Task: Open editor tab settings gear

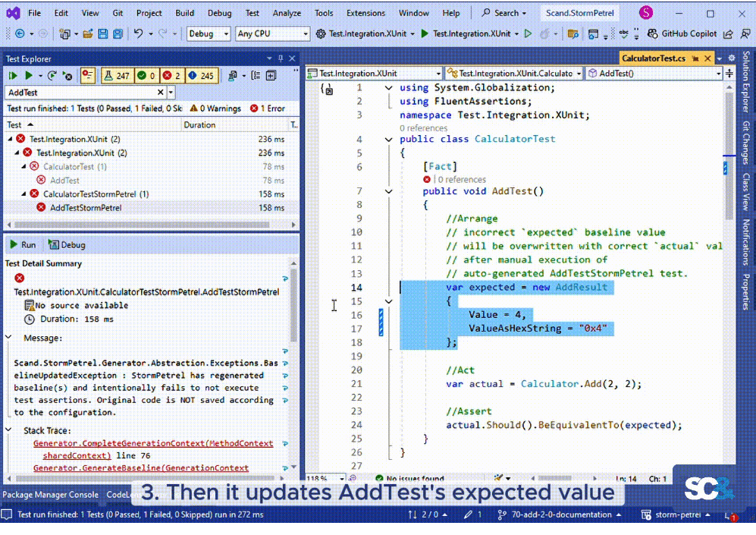Action: pos(732,58)
